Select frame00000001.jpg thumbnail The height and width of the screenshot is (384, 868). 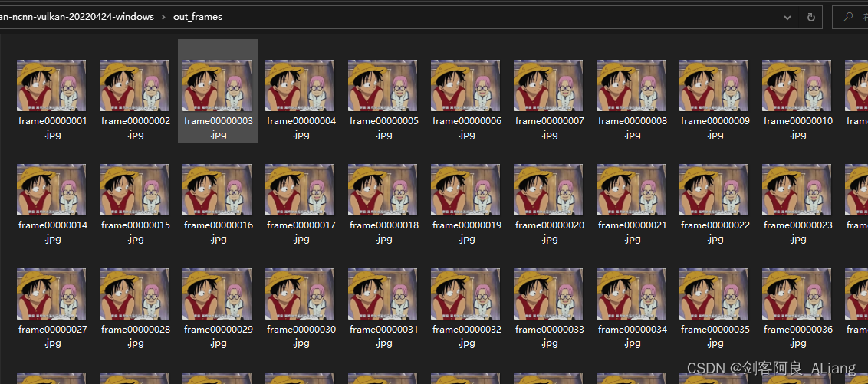pyautogui.click(x=51, y=86)
